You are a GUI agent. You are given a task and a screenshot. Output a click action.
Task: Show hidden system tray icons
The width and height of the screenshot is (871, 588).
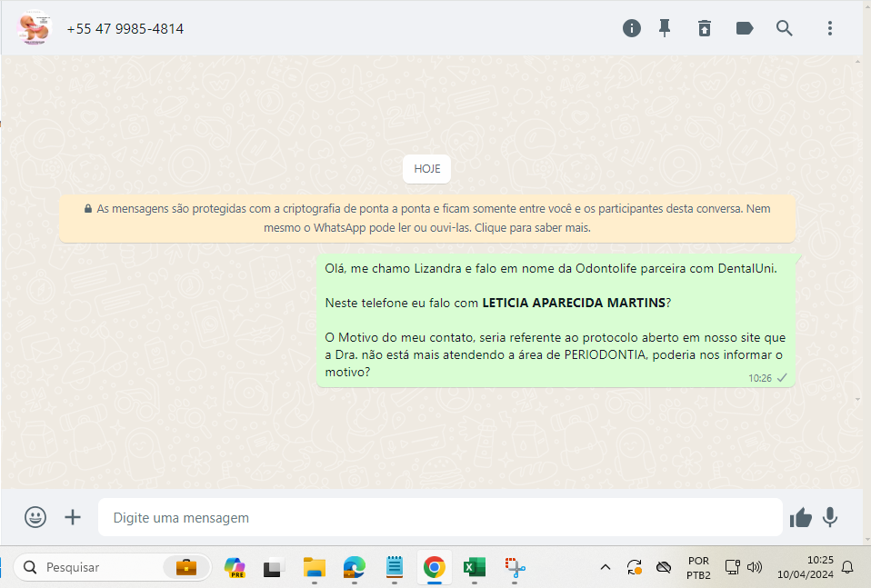coord(606,567)
